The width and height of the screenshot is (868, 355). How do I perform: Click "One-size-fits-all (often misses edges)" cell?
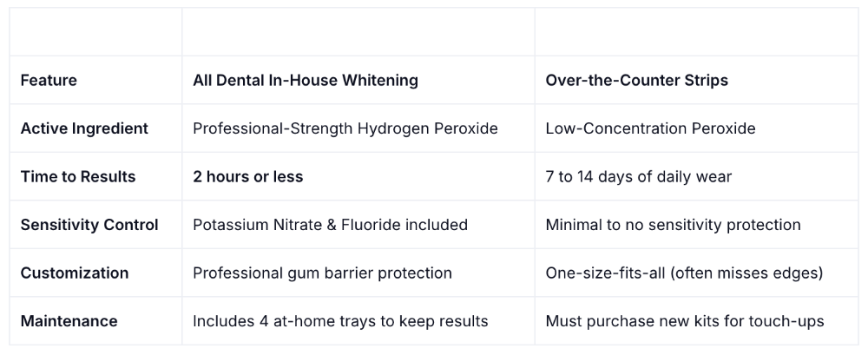[684, 273]
